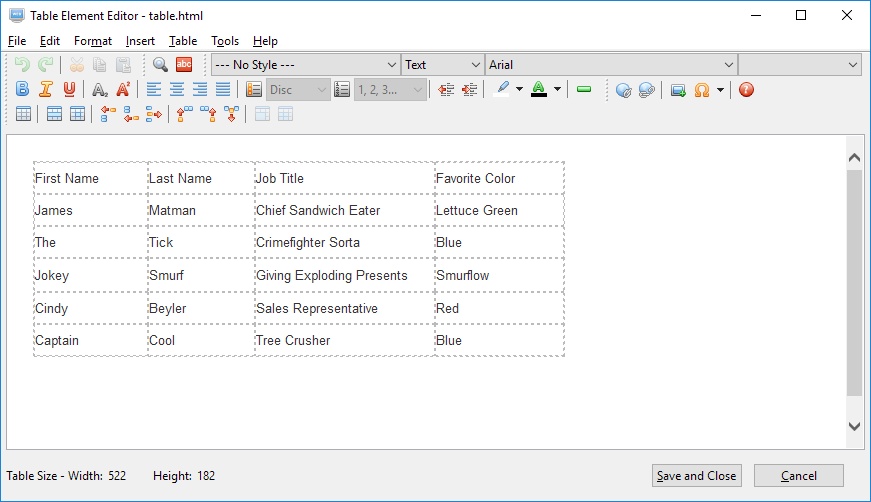Click the row properties table icon
The width and height of the screenshot is (871, 502).
54,114
